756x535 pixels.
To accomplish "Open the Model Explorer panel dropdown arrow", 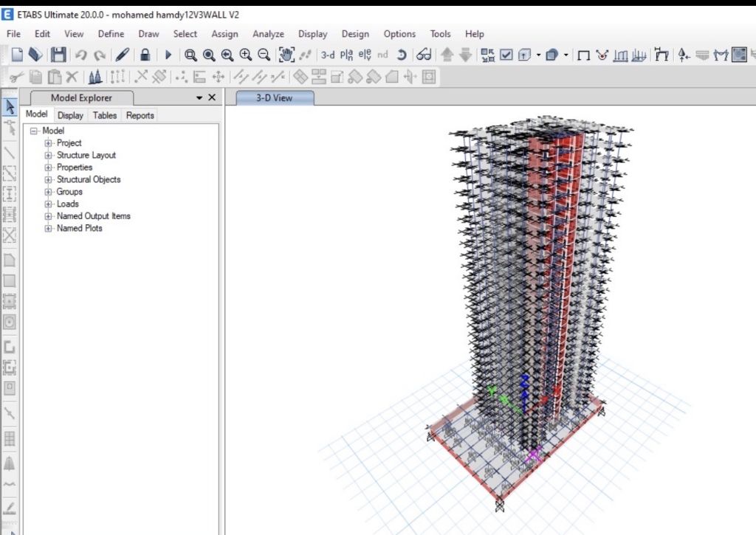I will (199, 98).
